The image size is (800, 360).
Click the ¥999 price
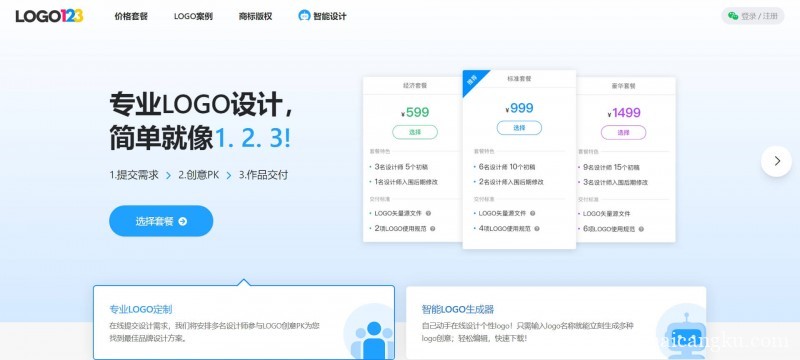coord(519,108)
